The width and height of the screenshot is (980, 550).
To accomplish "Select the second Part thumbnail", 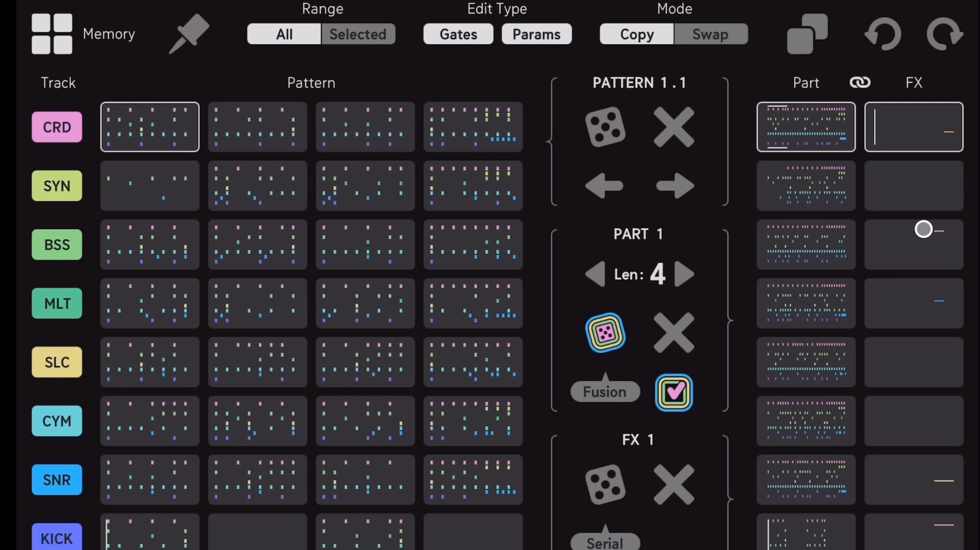I will point(806,186).
